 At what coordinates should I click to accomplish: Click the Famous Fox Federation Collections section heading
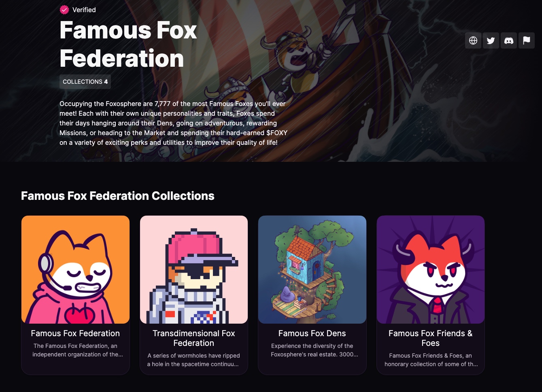[x=118, y=196]
